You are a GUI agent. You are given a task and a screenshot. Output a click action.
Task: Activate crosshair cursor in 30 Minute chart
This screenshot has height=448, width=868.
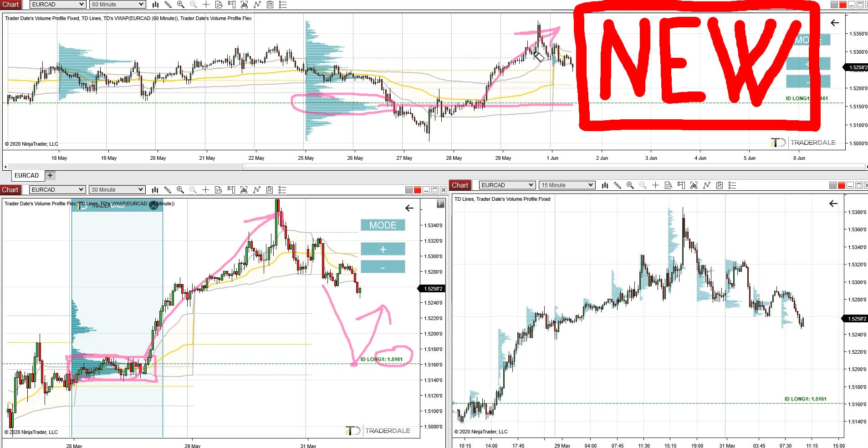[x=206, y=190]
